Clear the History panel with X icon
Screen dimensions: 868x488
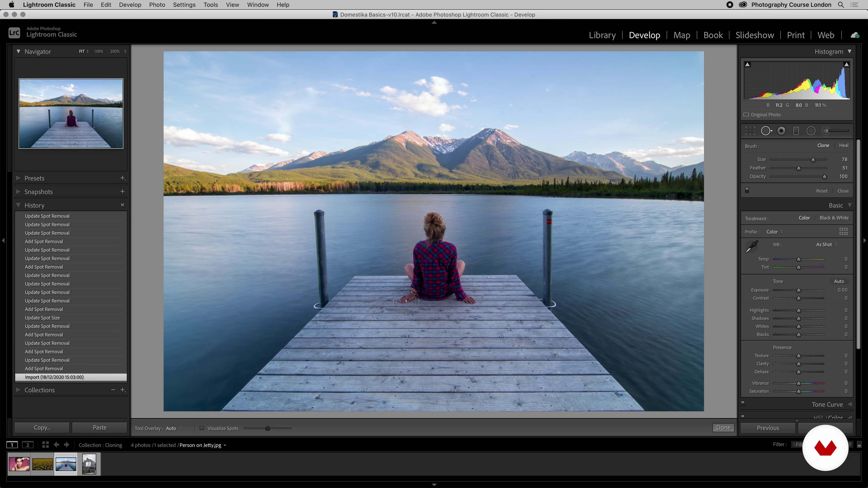[x=123, y=205]
